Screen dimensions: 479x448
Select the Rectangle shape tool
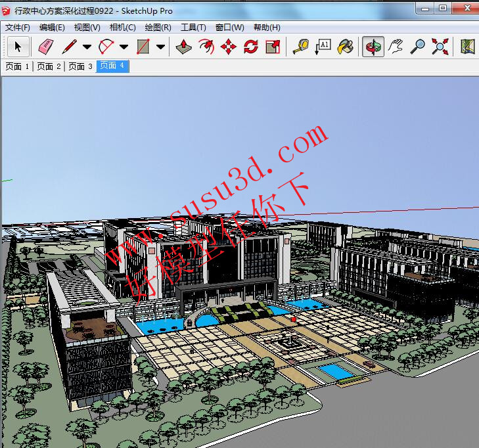click(143, 47)
